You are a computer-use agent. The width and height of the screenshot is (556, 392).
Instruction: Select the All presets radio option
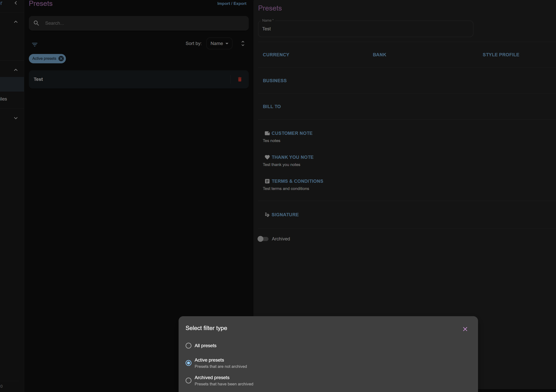pyautogui.click(x=188, y=346)
